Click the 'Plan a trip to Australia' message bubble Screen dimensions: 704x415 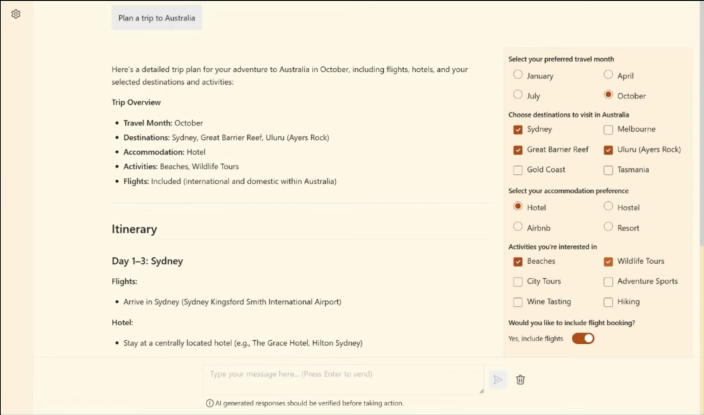pos(156,17)
